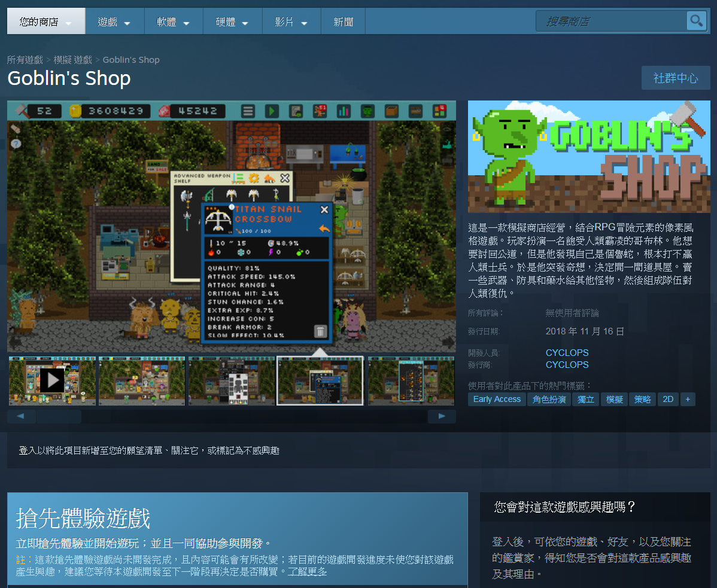
Task: Expand the 影片 menu
Action: click(291, 22)
